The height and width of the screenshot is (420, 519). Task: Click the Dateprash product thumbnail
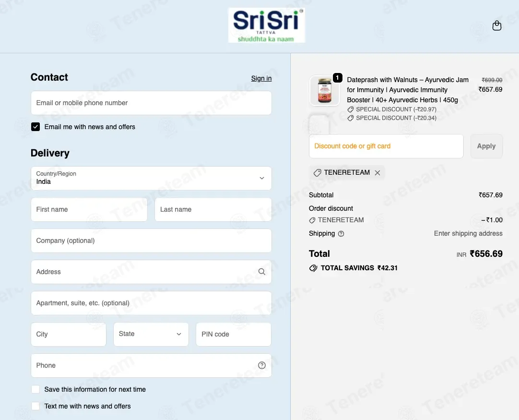[x=324, y=91]
